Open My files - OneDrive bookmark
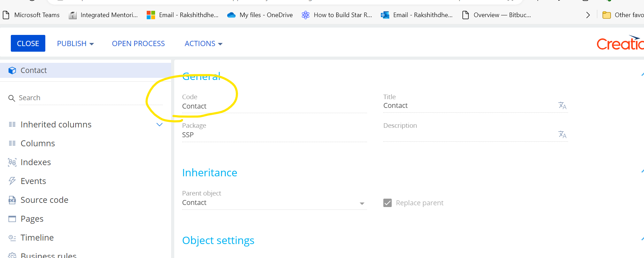The height and width of the screenshot is (258, 644). (260, 15)
